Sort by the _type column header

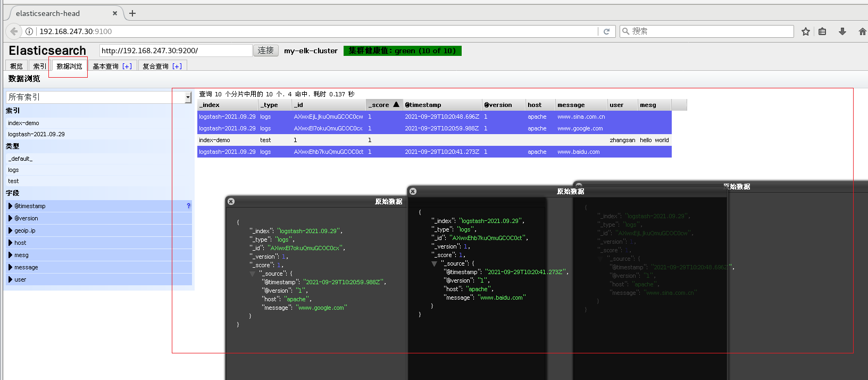click(x=275, y=105)
